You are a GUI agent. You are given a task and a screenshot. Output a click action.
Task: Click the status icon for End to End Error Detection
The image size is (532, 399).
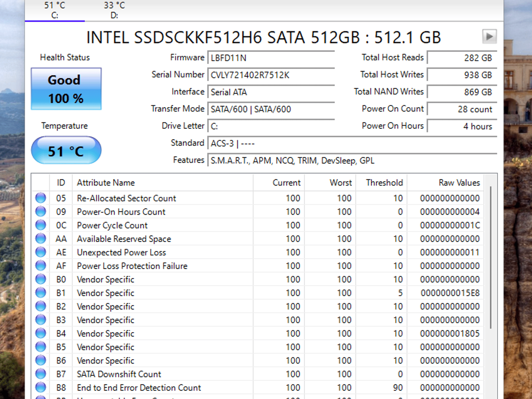(41, 387)
